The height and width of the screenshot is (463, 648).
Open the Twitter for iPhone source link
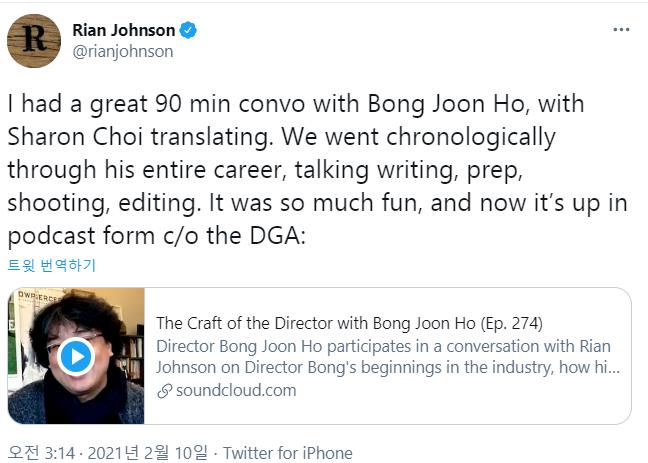[288, 453]
